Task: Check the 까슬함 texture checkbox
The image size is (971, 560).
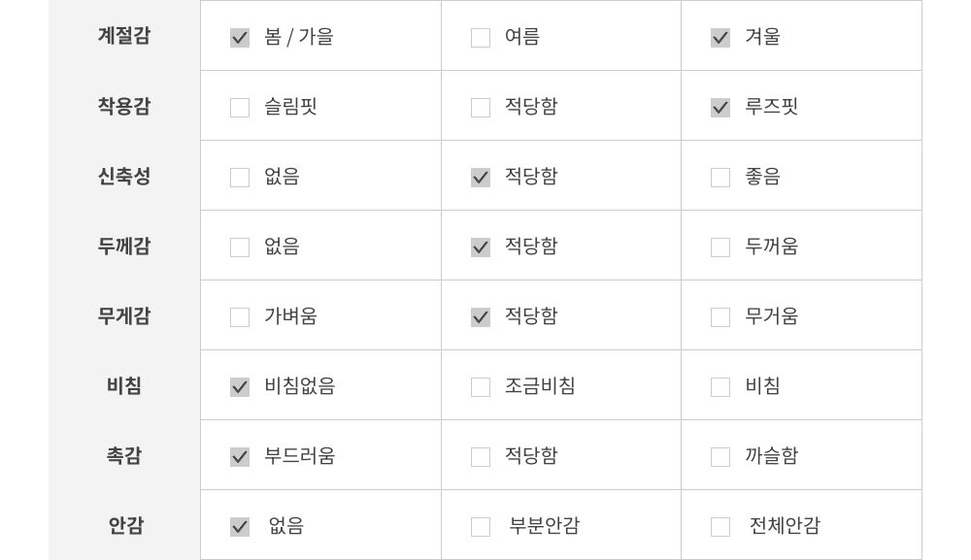Action: [x=720, y=457]
